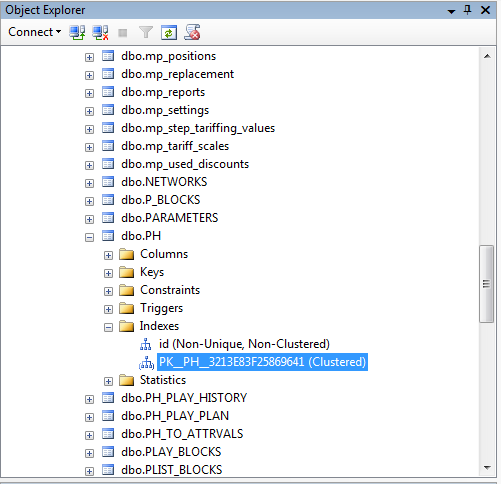
Task: Expand the dbo.mp_positions table
Action: [89, 57]
